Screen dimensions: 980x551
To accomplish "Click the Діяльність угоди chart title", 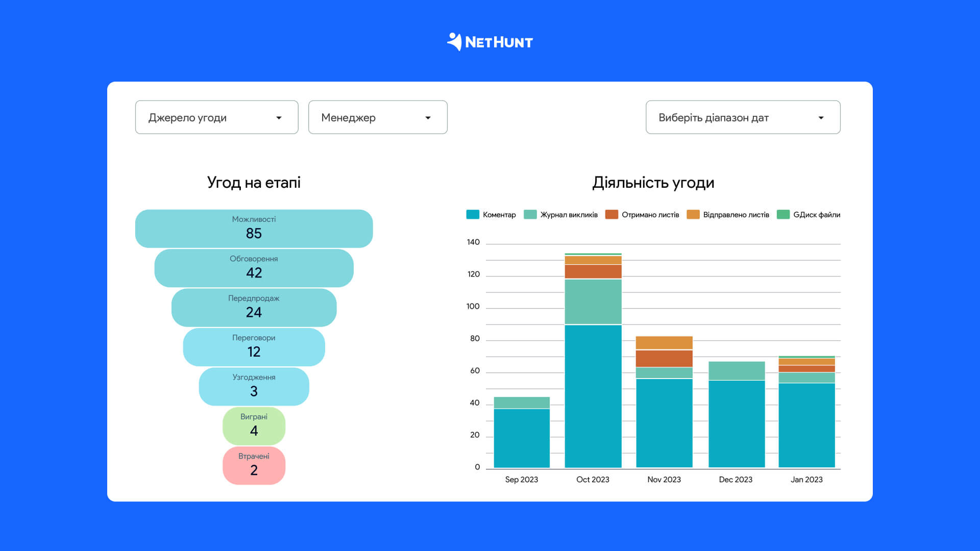I will click(x=653, y=183).
